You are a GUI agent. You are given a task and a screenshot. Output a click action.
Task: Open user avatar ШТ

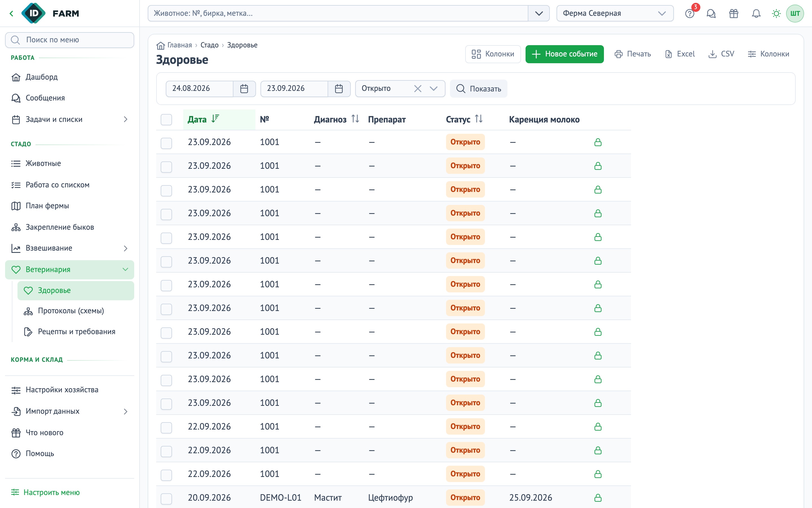795,14
